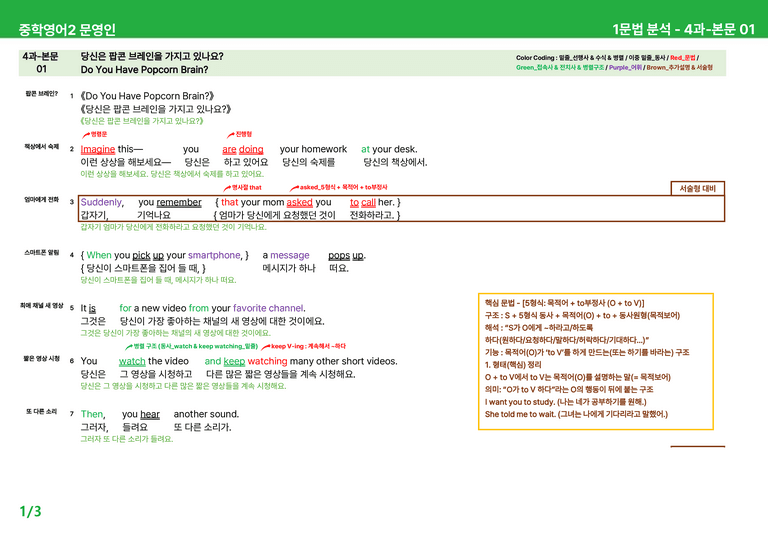Click the green translation '이런 상상을 해보세요. 당신은 책상에서 숙제를 하고 있어요.'

[172, 174]
